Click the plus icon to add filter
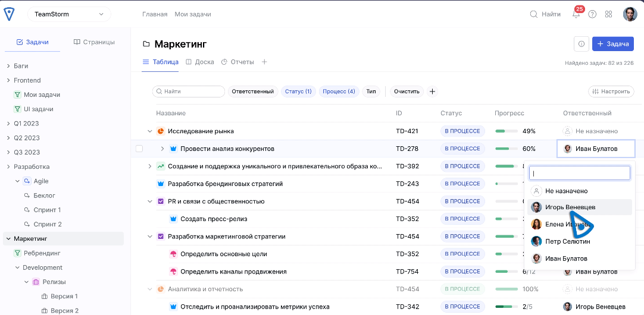 (x=433, y=92)
